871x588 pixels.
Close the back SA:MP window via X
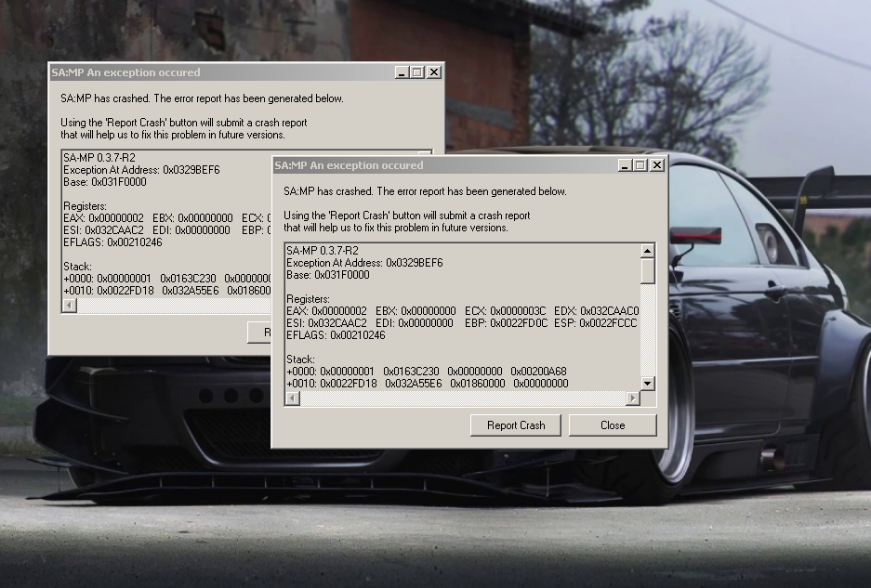point(434,72)
